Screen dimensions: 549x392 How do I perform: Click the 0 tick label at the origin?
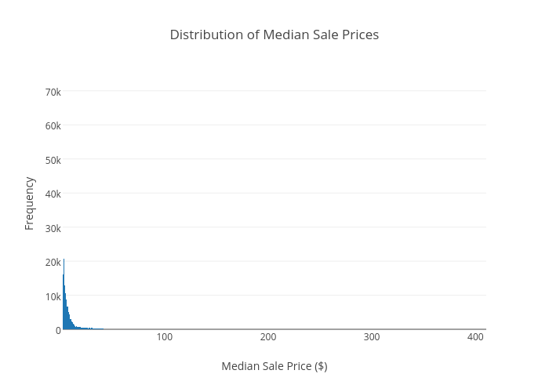pyautogui.click(x=58, y=330)
